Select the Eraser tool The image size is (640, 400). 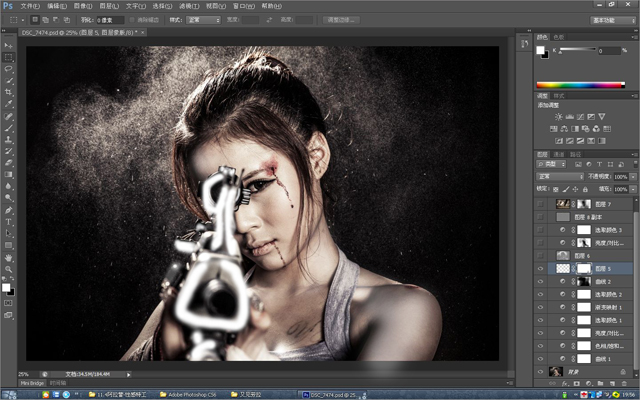pos(9,162)
